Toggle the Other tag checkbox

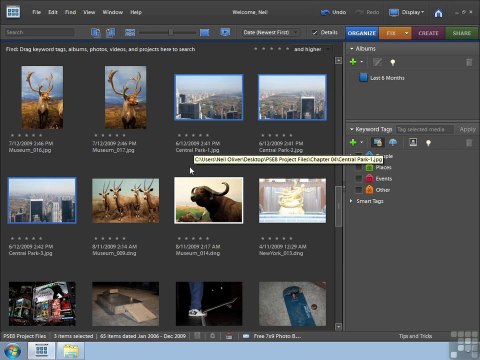[x=358, y=190]
